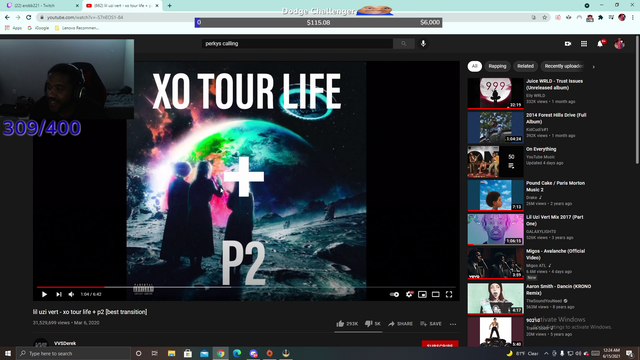
Task: Open Microsoft Store from taskbar
Action: click(x=188, y=353)
